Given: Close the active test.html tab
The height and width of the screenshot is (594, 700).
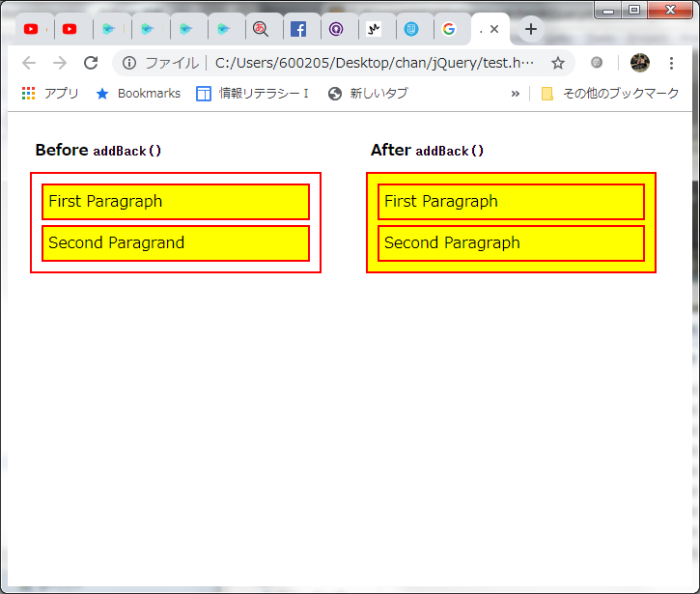Looking at the screenshot, I should coord(494,29).
